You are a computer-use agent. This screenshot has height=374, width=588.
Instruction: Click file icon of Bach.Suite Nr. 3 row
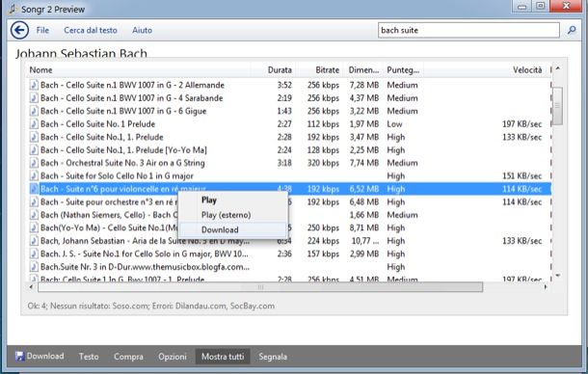34,267
